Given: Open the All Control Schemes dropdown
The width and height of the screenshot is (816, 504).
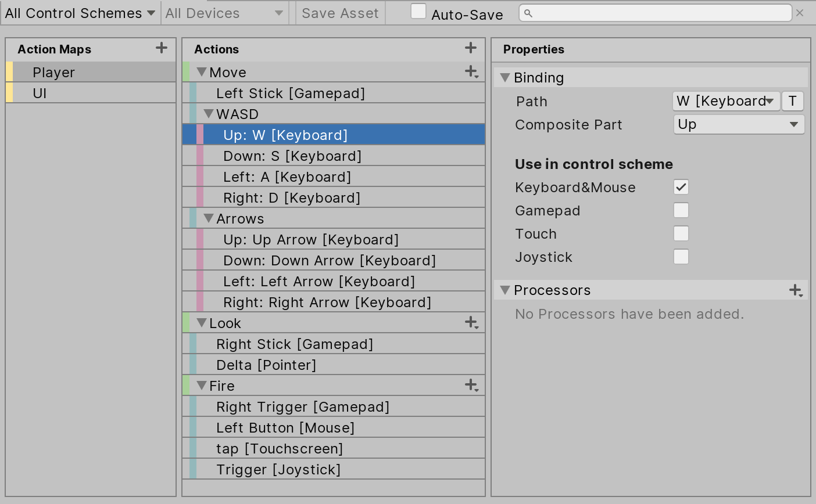Looking at the screenshot, I should tap(80, 12).
